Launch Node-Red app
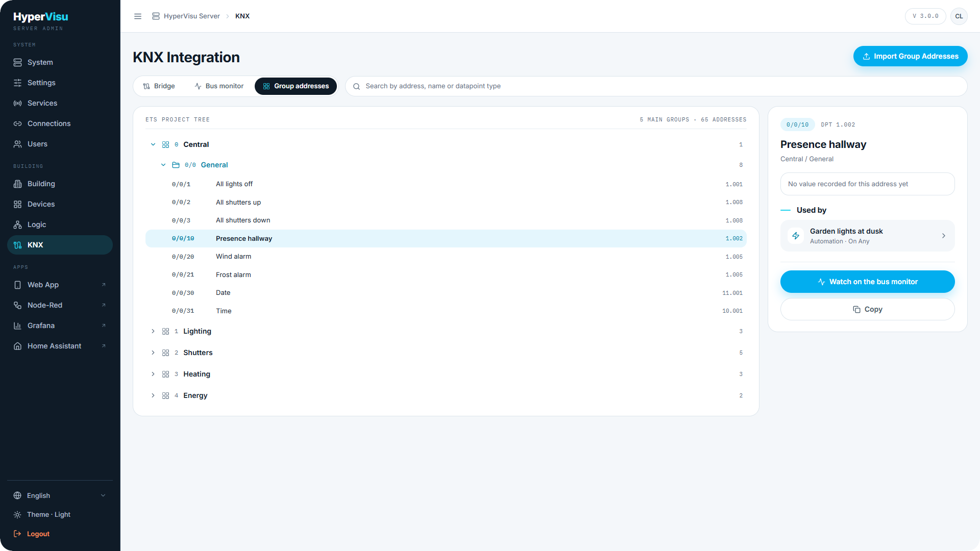 coord(60,305)
